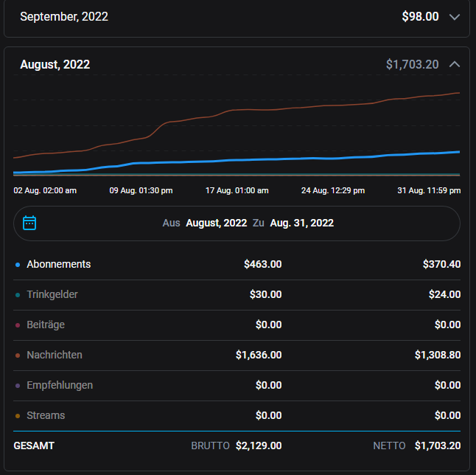
Task: Collapse the August, 2022 earnings section
Action: [x=455, y=64]
